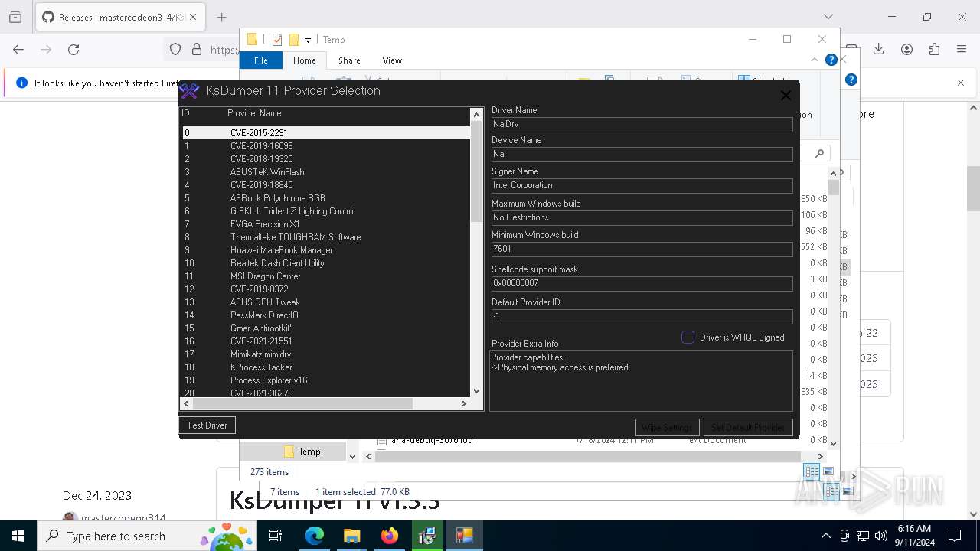Switch Temp Explorer to large icons view
The height and width of the screenshot is (551, 980).
pos(828,472)
